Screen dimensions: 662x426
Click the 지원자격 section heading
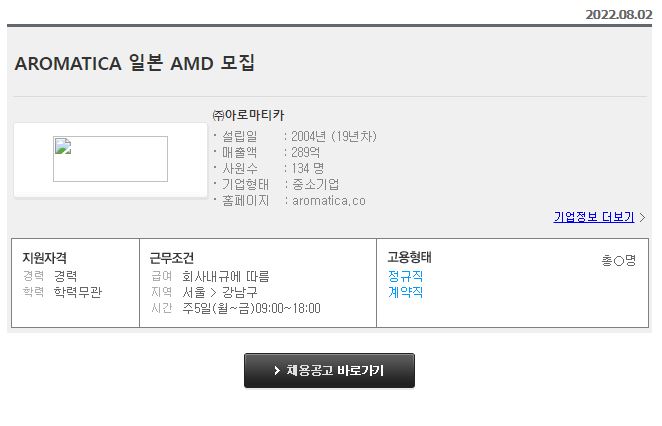pos(45,258)
